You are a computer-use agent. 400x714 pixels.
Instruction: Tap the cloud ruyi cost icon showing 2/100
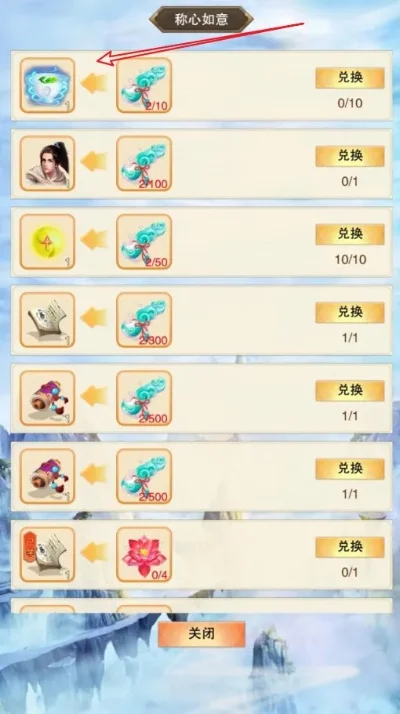click(144, 163)
